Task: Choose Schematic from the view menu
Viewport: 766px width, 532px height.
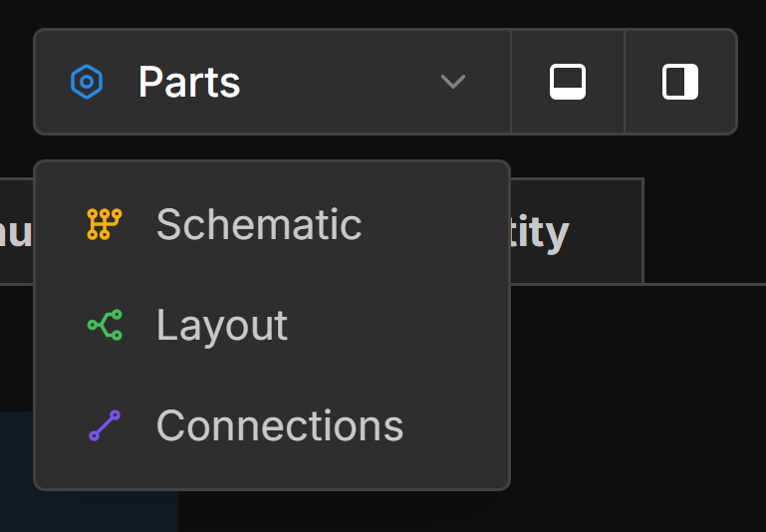Action: (258, 224)
